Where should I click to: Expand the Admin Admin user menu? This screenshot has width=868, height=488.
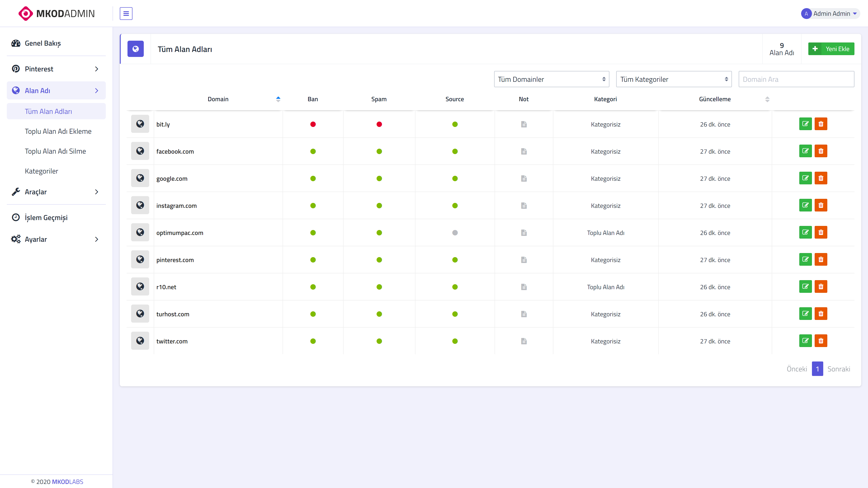(830, 14)
